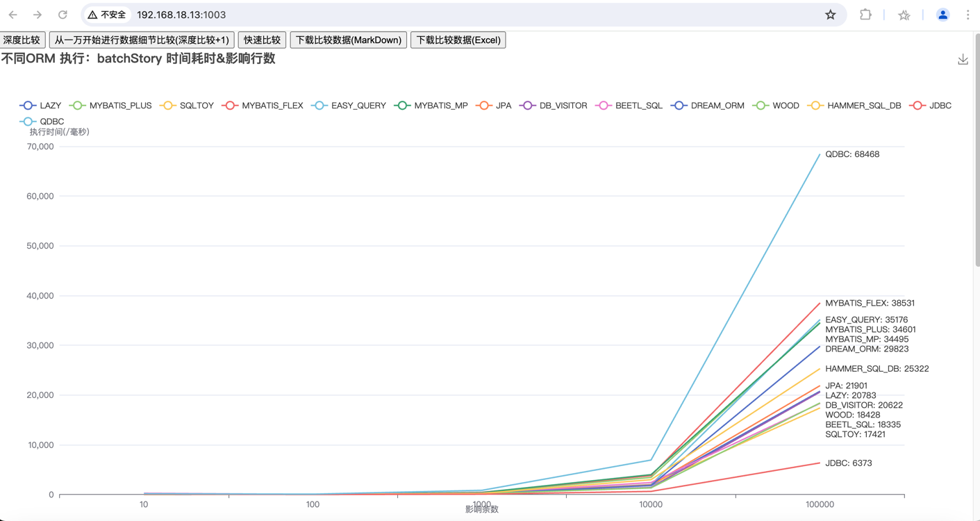Screen dimensions: 980x521
Task: Toggle the JPA legend series
Action: pyautogui.click(x=493, y=106)
